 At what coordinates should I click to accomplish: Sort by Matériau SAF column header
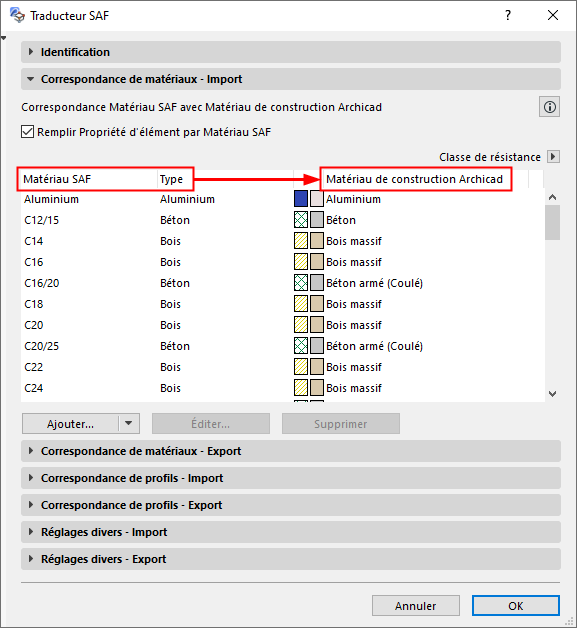(88, 179)
